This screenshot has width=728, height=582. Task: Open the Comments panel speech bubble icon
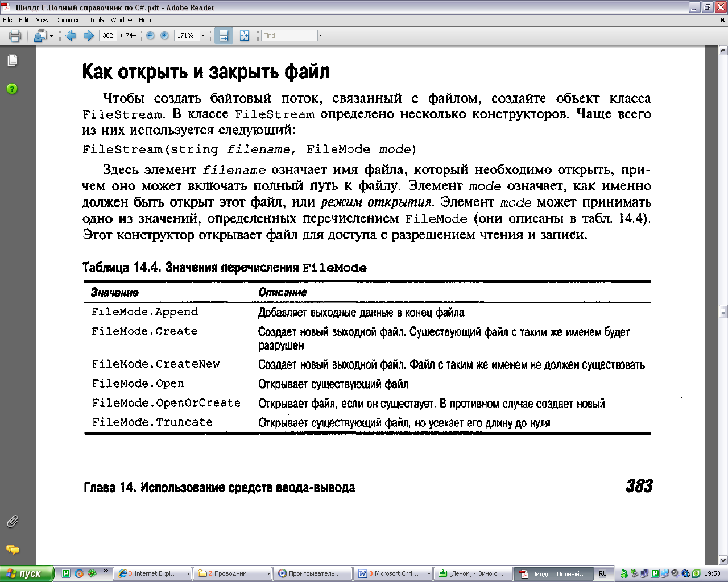[12, 550]
